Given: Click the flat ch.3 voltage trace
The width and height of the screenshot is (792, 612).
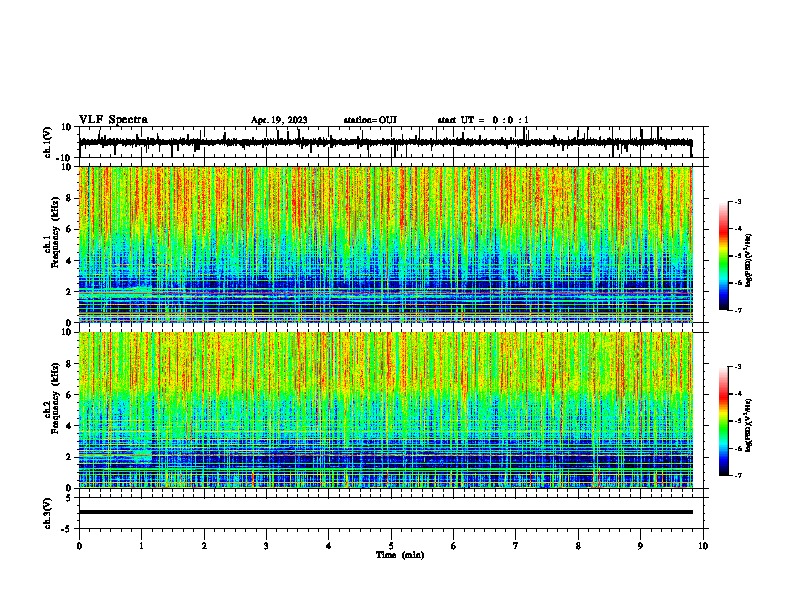Looking at the screenshot, I should tap(385, 512).
